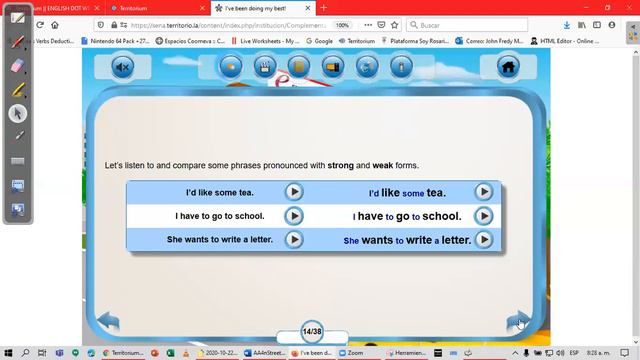640x360 pixels.
Task: Mute the lesson sound with speaker icon
Action: pos(122,67)
